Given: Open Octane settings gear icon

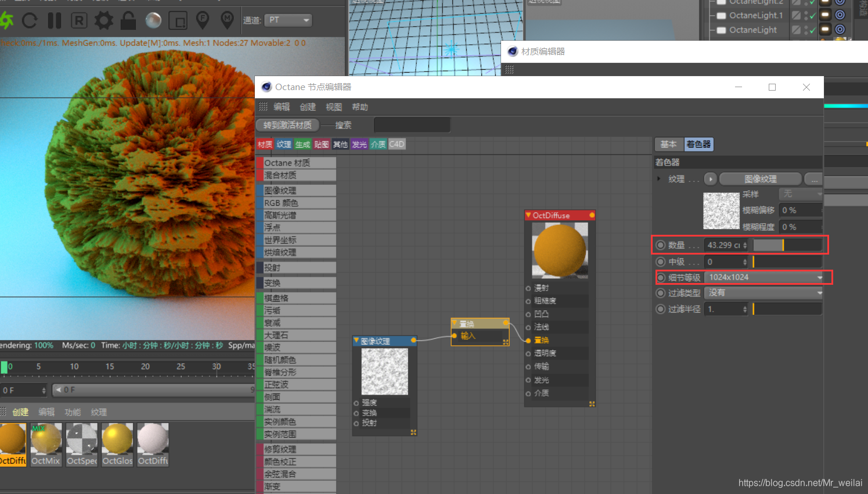Looking at the screenshot, I should tap(104, 20).
